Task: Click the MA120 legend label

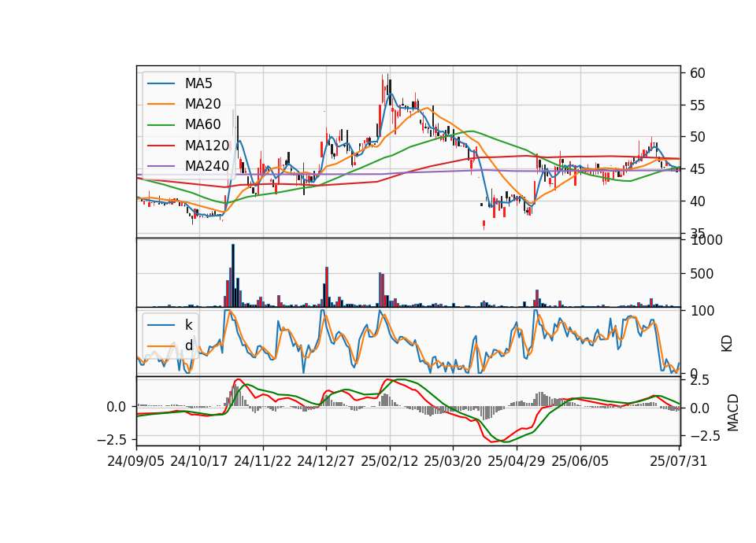Action: (x=207, y=146)
